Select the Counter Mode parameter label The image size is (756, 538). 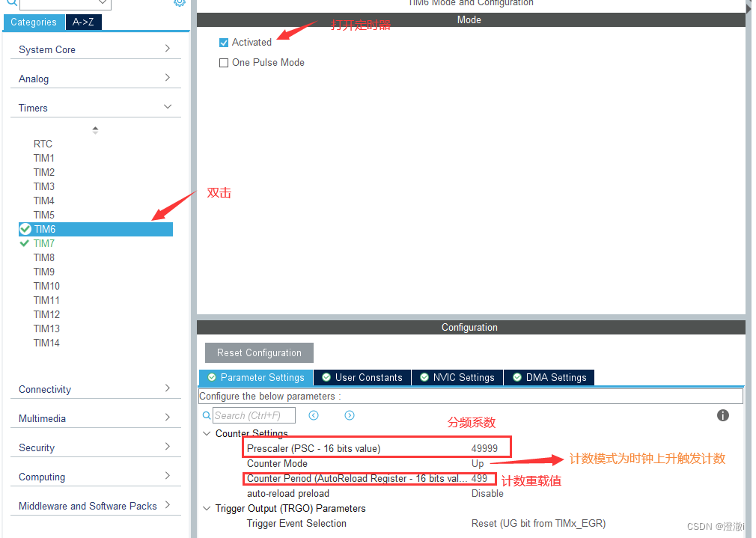coord(277,464)
